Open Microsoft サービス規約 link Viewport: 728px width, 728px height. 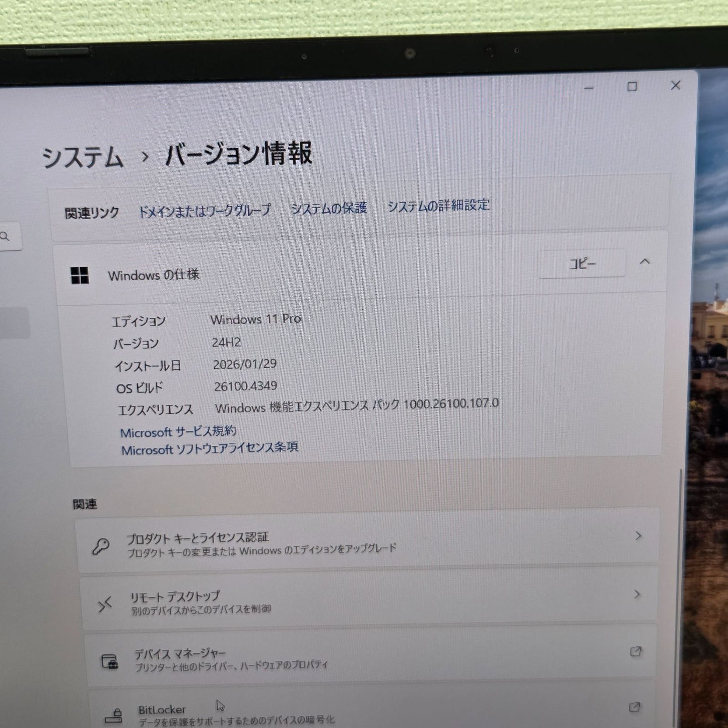(178, 432)
